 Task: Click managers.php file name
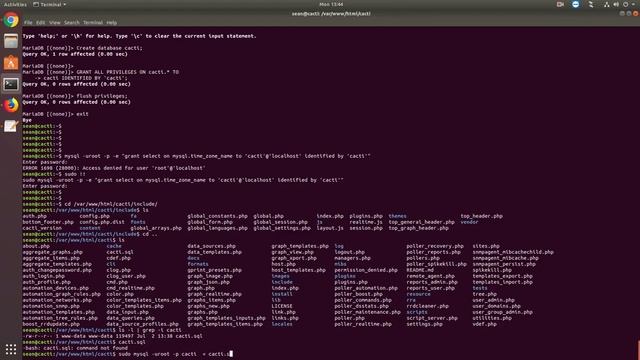[x=352, y=258]
